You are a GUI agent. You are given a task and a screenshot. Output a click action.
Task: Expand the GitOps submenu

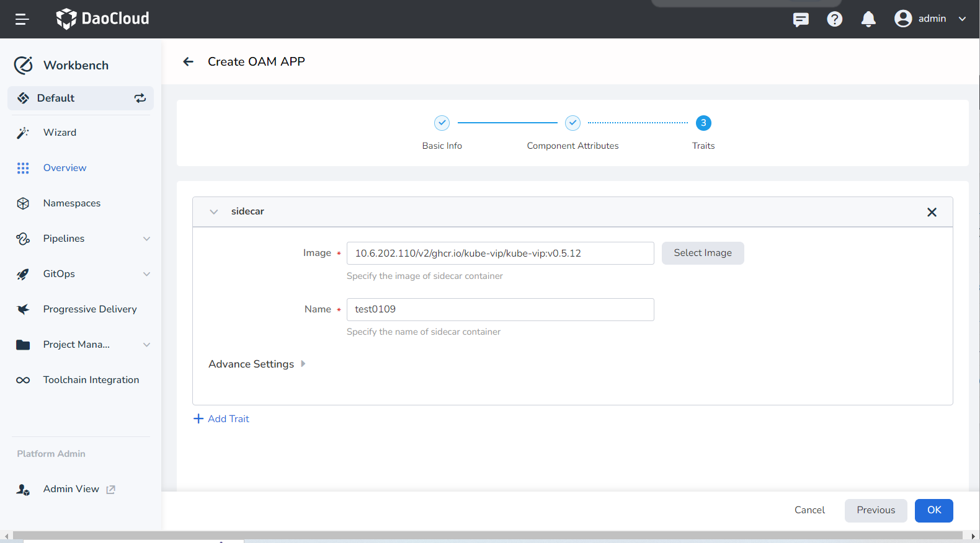click(146, 274)
